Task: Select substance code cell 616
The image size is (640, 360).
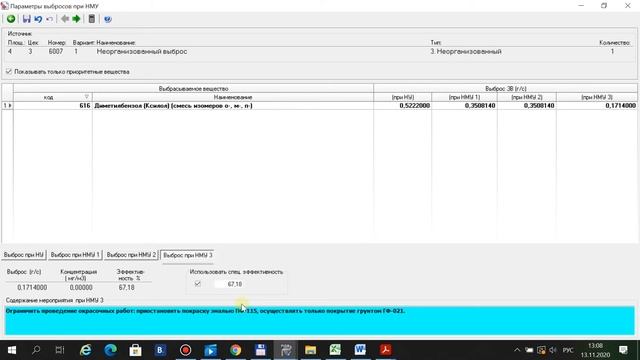Action: [53, 105]
